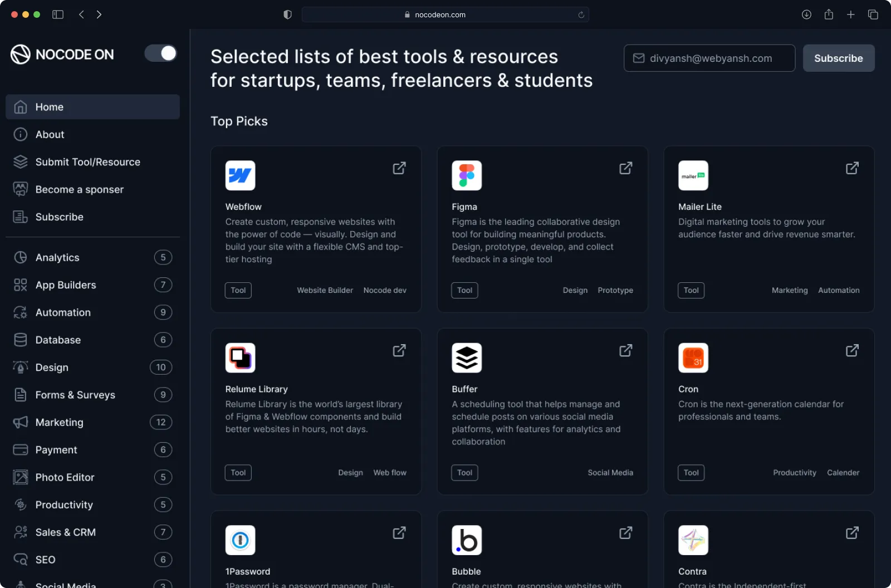Click the Cron calendar logo
This screenshot has width=891, height=588.
(693, 357)
